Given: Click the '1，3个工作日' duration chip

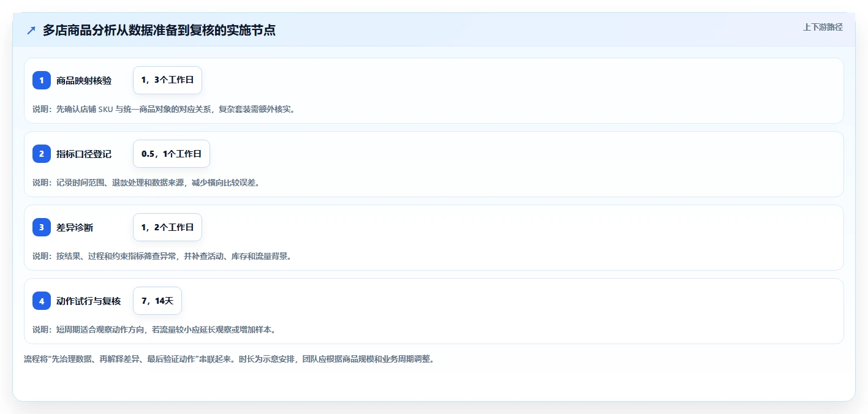Looking at the screenshot, I should click(167, 80).
